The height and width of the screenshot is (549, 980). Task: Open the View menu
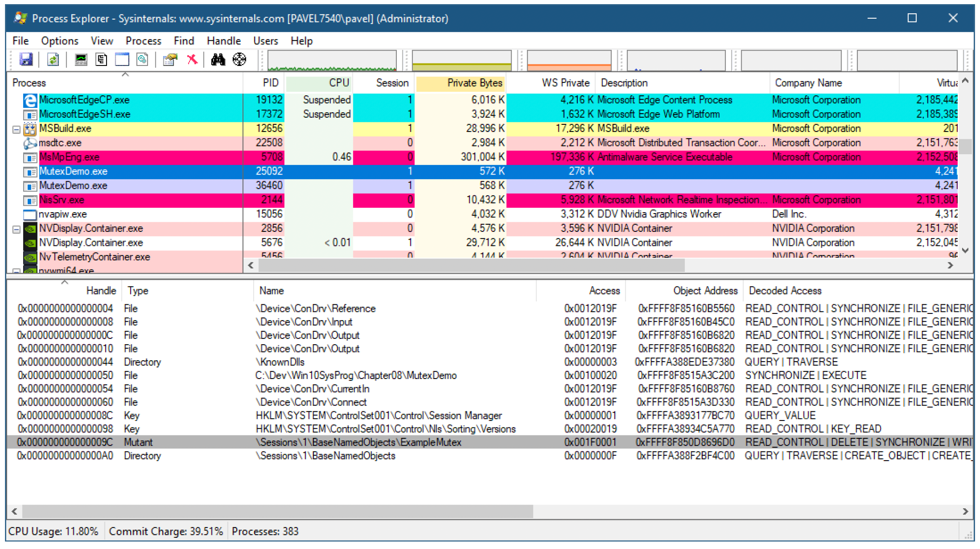click(102, 41)
